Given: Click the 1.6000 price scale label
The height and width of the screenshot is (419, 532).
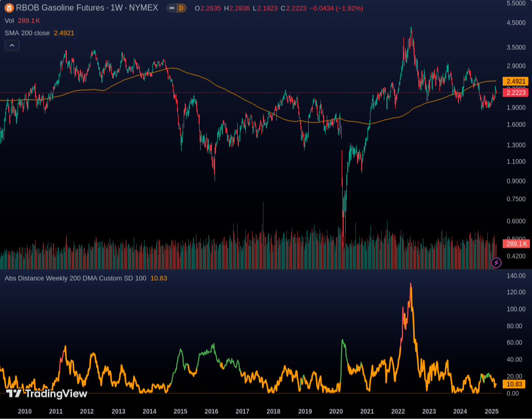Looking at the screenshot, I should coord(516,124).
